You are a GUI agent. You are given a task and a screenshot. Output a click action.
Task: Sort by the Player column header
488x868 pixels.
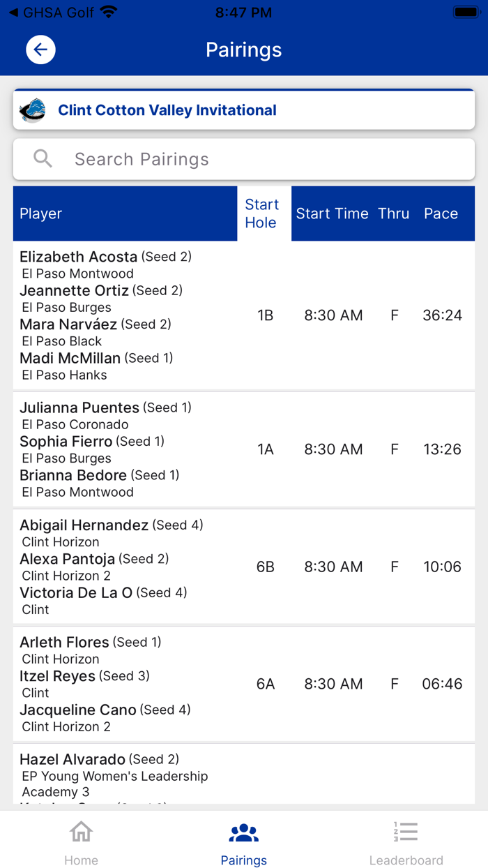click(x=40, y=214)
